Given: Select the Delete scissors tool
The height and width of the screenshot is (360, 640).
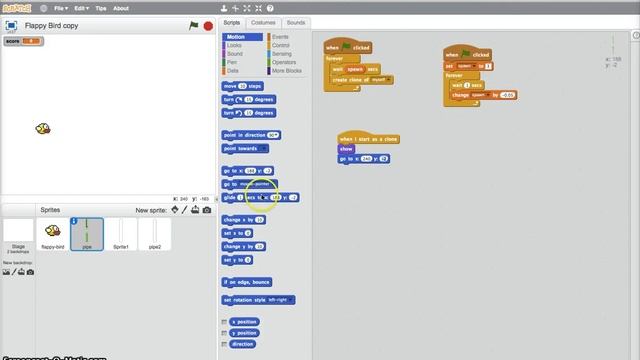Looking at the screenshot, I should pos(236,8).
